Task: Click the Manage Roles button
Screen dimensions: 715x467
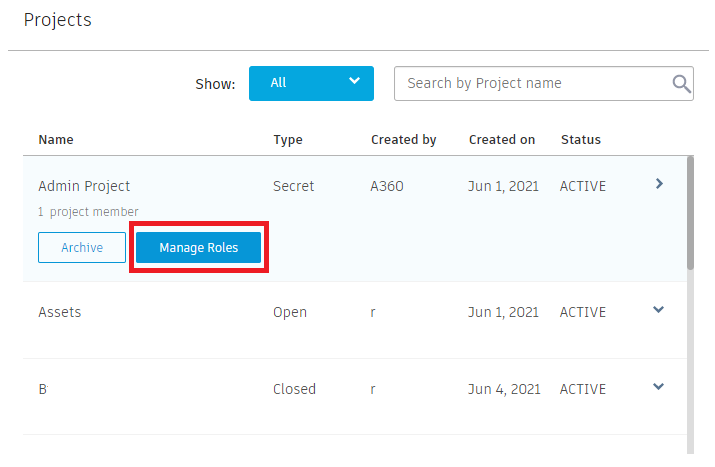Action: coord(198,248)
